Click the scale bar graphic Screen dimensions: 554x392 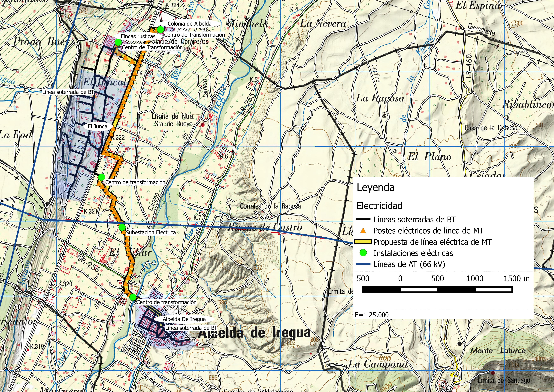coord(437,289)
